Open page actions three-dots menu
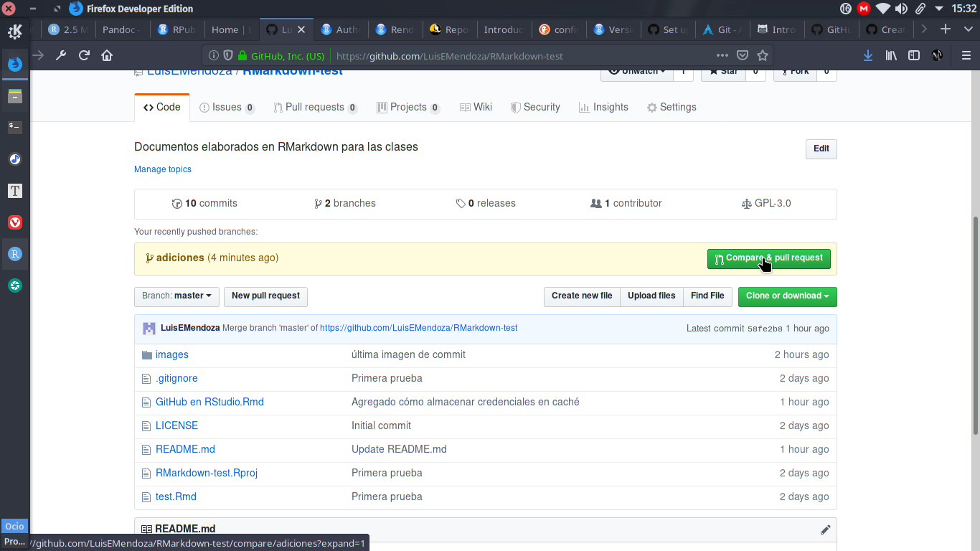The height and width of the screenshot is (551, 980). pos(722,55)
